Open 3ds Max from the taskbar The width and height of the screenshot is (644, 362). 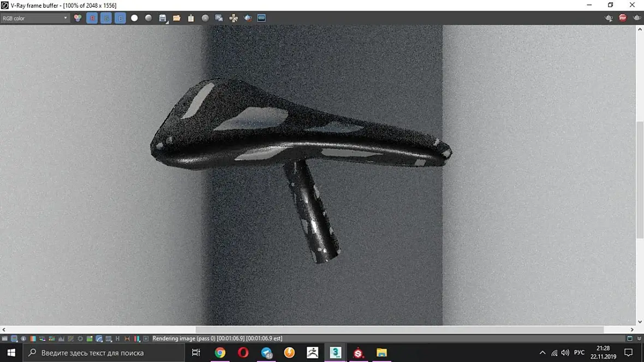(335, 353)
